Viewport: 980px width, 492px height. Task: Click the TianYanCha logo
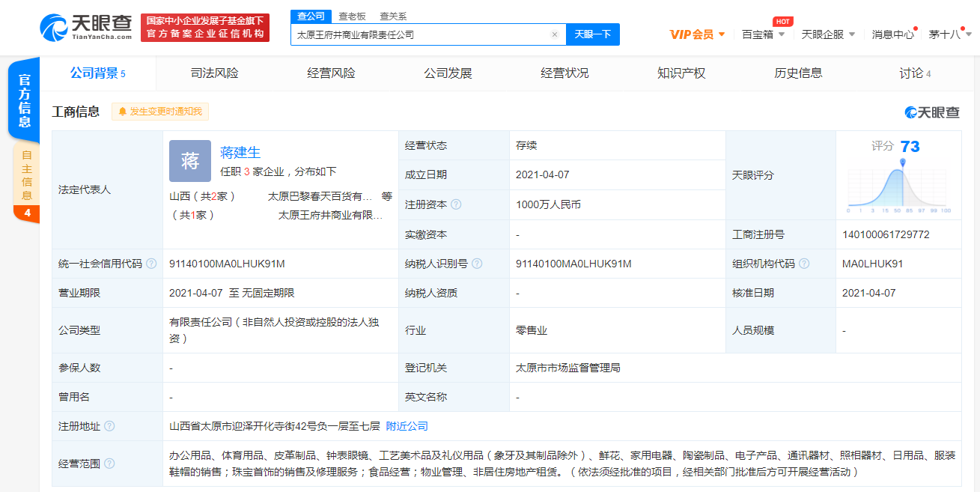click(87, 28)
